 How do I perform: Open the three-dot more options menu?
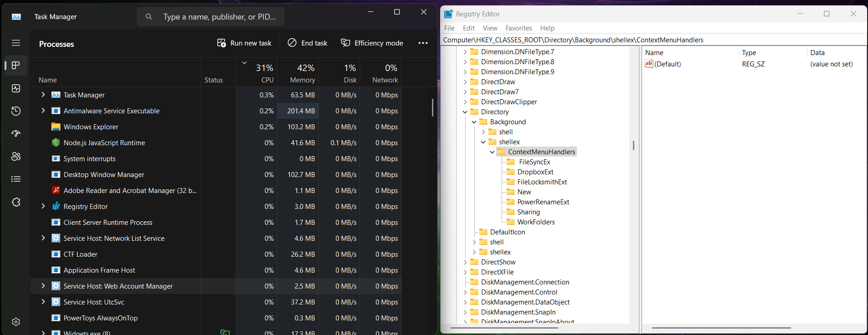point(423,43)
